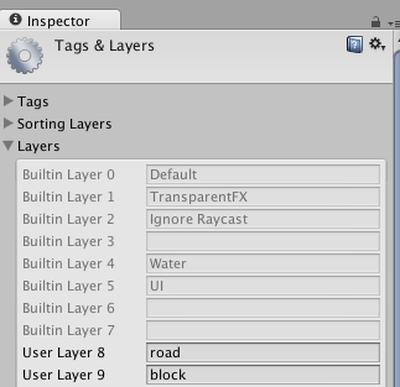Viewport: 400px width, 387px height.
Task: Click the Inspector tab info icon
Action: (x=15, y=19)
